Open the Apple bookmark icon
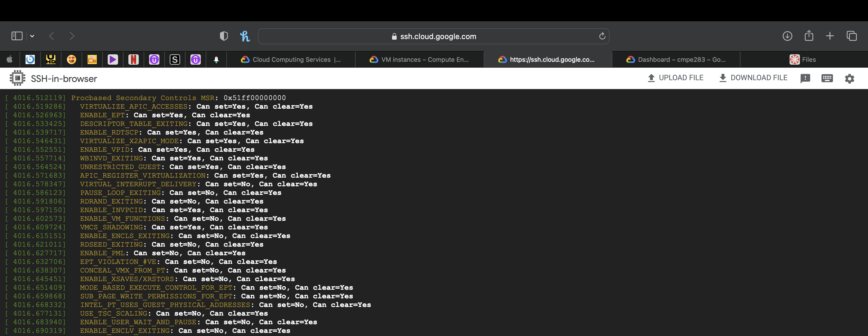This screenshot has height=336, width=868. 9,59
